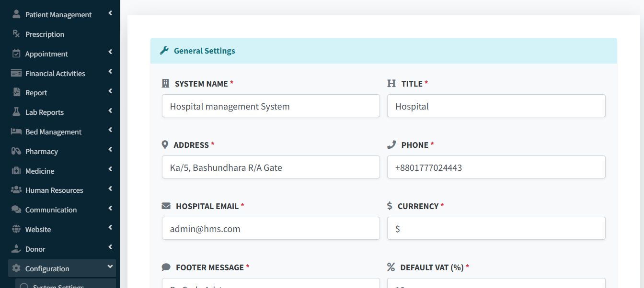Click the Pharmacy capsules icon

pos(16,151)
